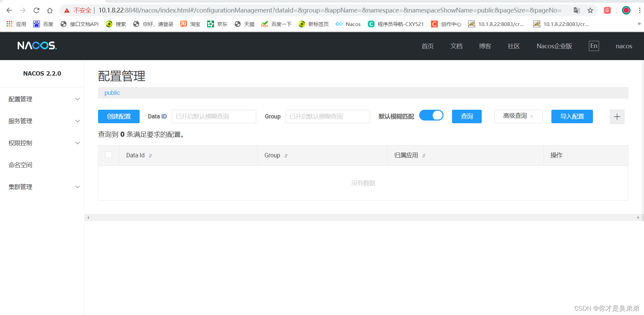Screen dimensions: 644x315
Task: Open Nacos企业版 in the top navigation
Action: (x=554, y=46)
